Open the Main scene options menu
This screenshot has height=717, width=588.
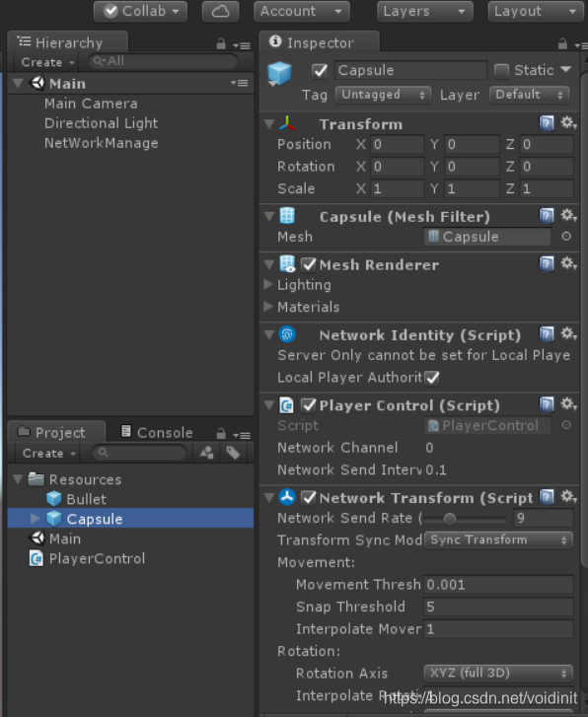coord(240,83)
